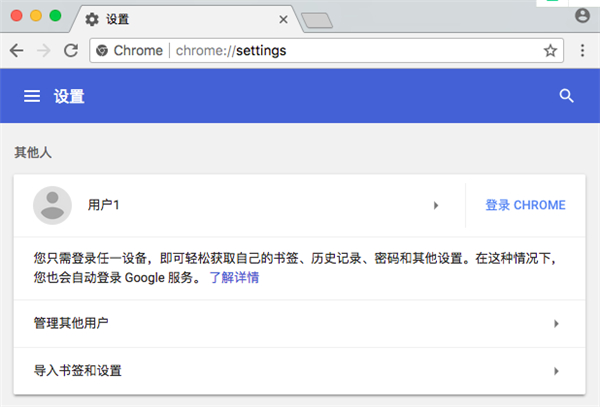The height and width of the screenshot is (407, 600).
Task: Reload the settings page
Action: pos(70,50)
